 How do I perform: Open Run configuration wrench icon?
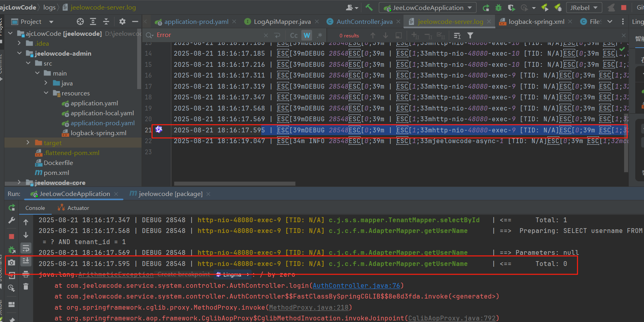pyautogui.click(x=12, y=221)
